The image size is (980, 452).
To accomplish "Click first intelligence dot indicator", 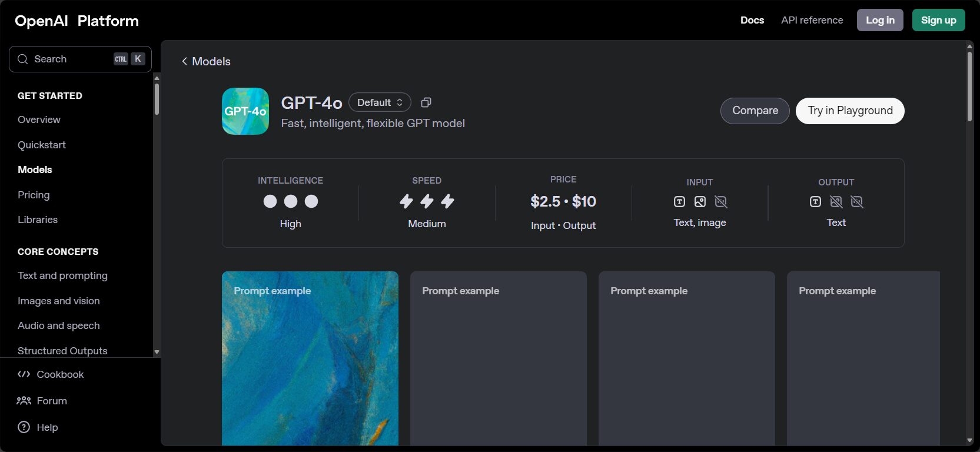I will [270, 201].
